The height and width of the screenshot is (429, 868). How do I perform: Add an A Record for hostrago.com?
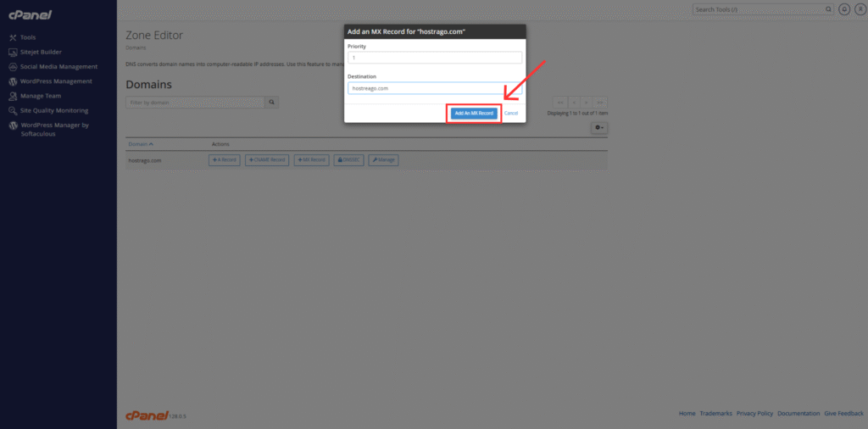pos(224,160)
